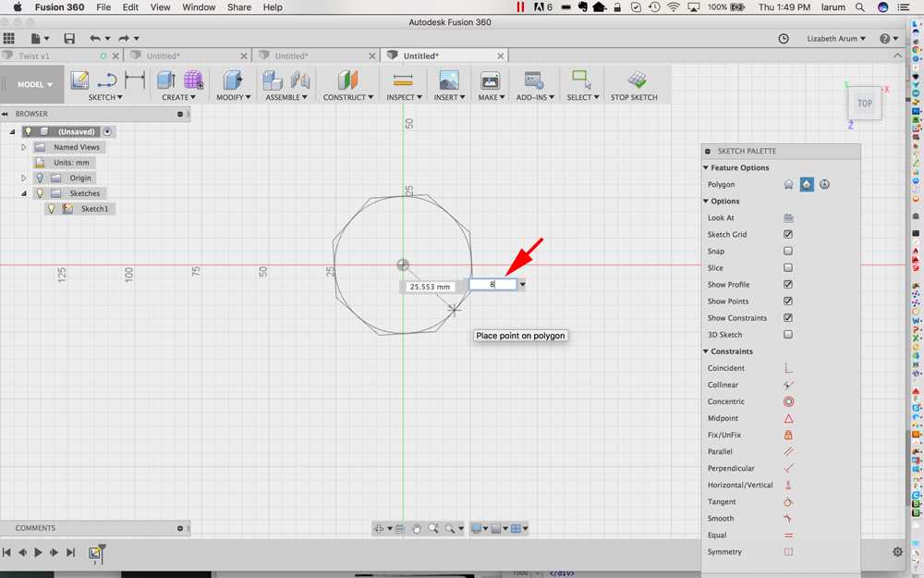
Task: Enable the Slice checkbox
Action: (788, 268)
